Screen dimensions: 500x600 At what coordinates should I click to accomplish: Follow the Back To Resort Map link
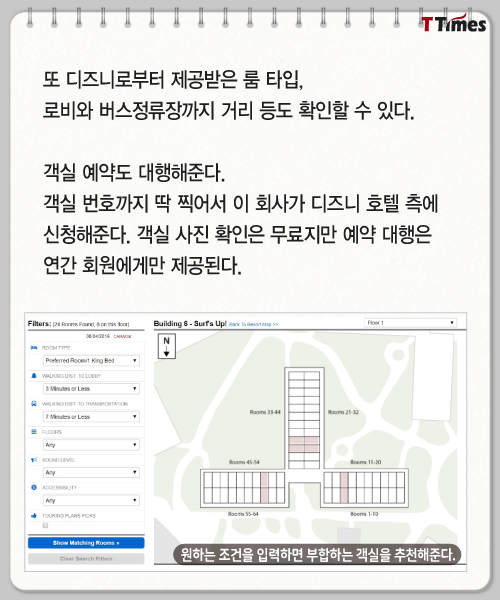(254, 324)
